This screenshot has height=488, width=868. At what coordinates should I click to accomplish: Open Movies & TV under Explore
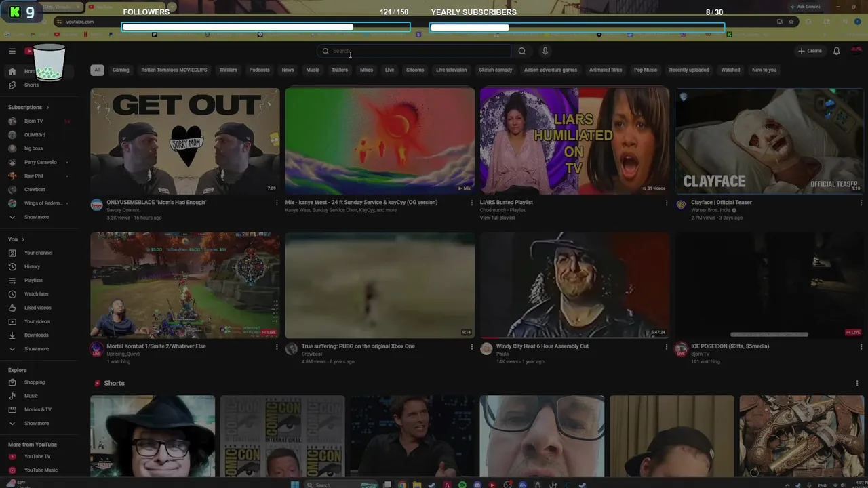pyautogui.click(x=39, y=409)
